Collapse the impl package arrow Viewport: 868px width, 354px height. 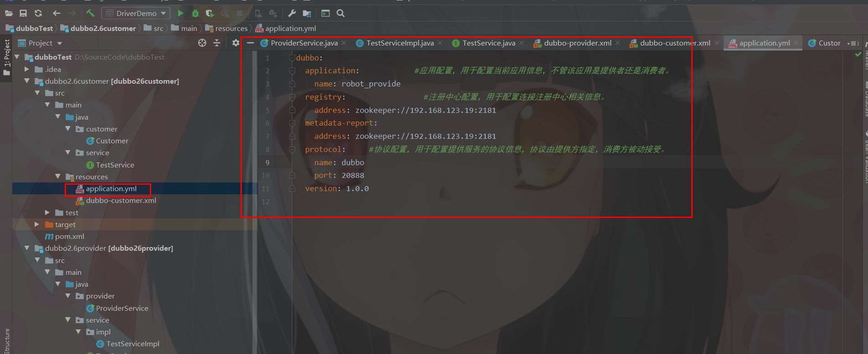78,332
